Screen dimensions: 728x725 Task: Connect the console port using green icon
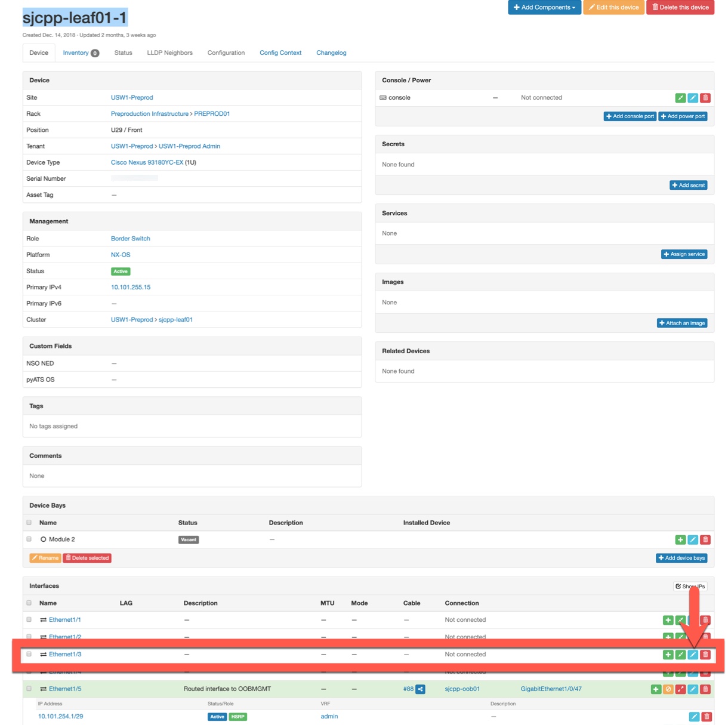point(680,98)
